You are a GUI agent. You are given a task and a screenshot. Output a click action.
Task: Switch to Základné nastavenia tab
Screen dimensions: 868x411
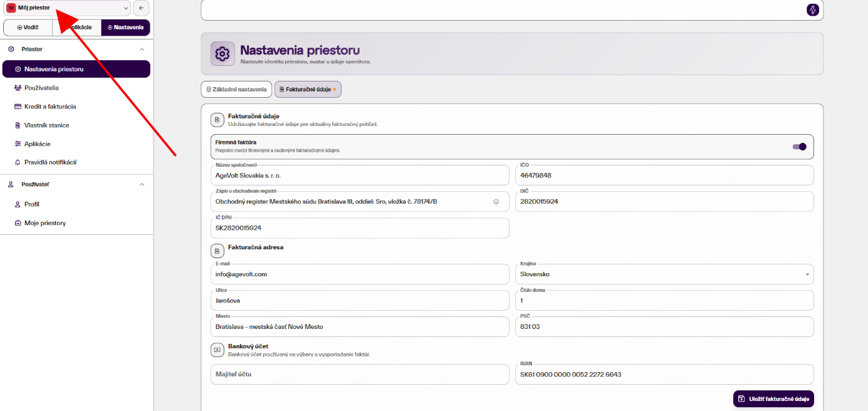(236, 90)
